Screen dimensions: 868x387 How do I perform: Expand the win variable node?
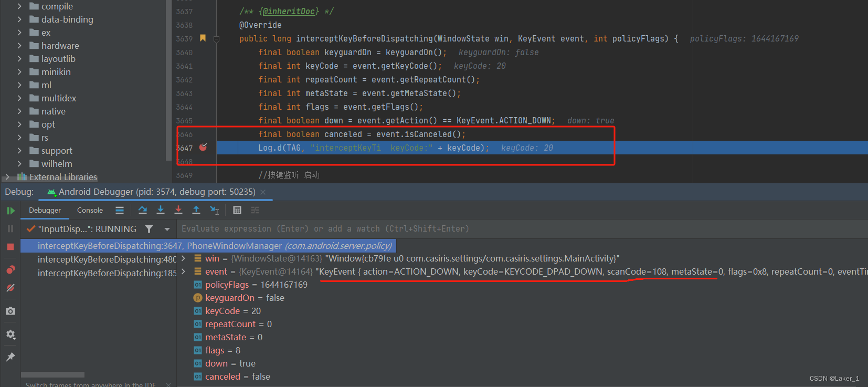coord(183,258)
